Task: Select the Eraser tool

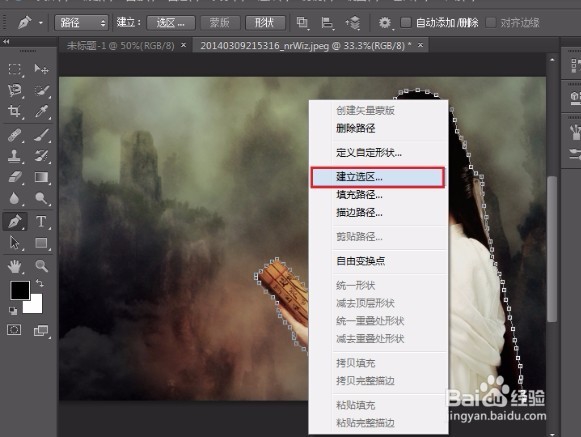Action: click(x=14, y=177)
